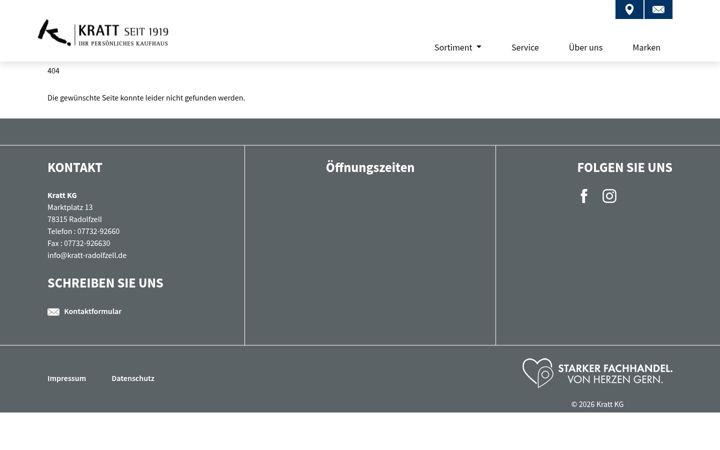The image size is (720, 450).
Task: Click the Öffnungszeiten heading
Action: 370,168
